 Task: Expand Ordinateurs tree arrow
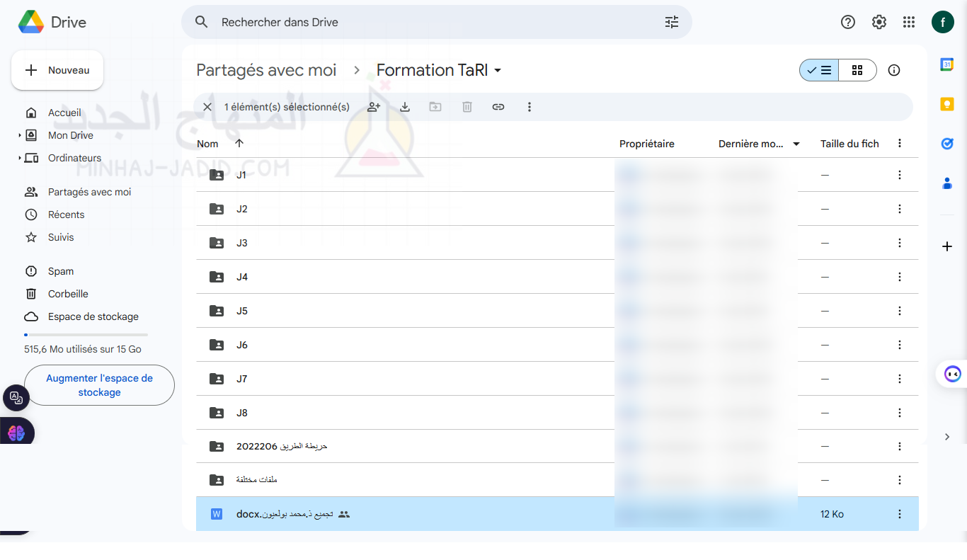pos(20,158)
